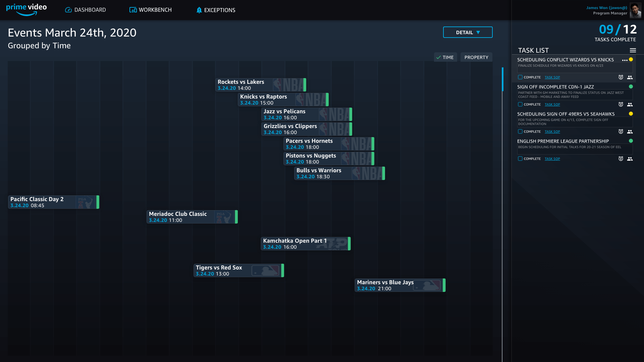This screenshot has height=362, width=644.
Task: Check Complete for Wizards vs Knicks task
Action: [x=520, y=77]
